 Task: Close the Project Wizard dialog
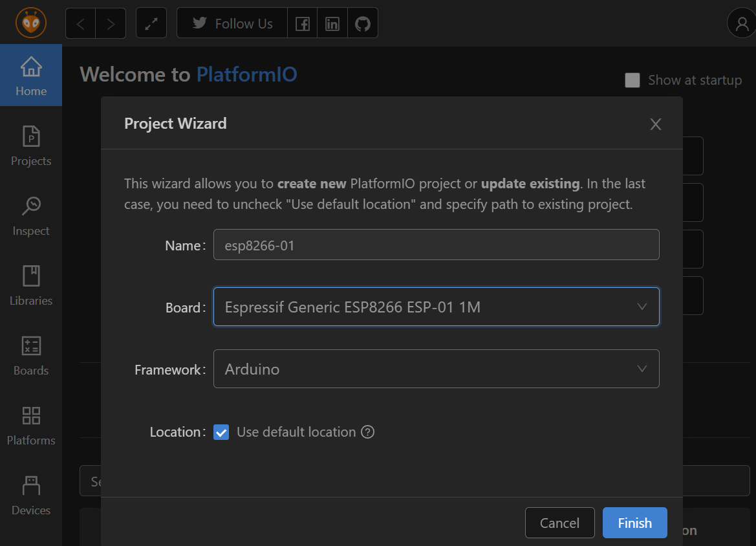pos(655,124)
